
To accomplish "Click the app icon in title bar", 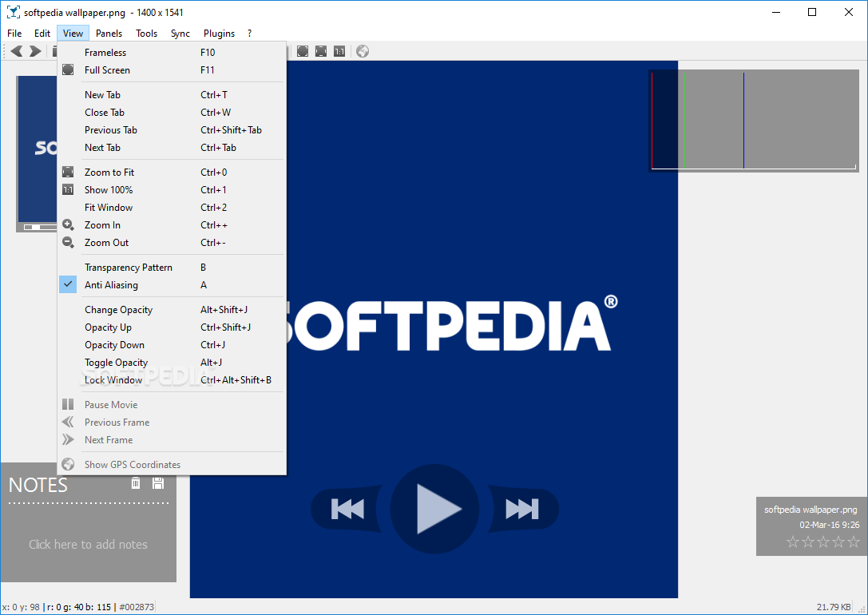I will pyautogui.click(x=14, y=12).
